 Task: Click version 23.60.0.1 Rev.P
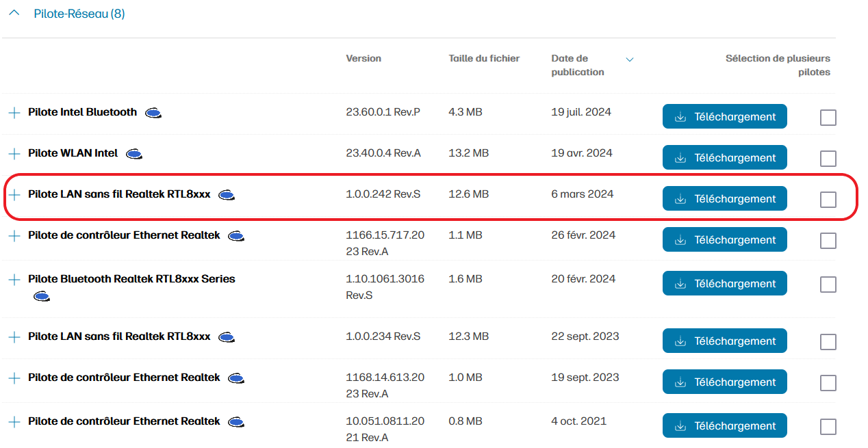tap(383, 112)
